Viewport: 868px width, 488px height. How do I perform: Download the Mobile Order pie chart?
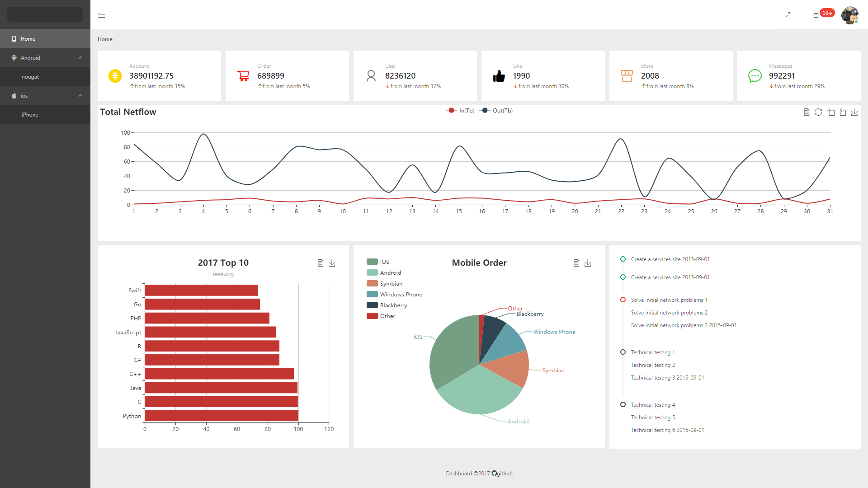pos(588,263)
